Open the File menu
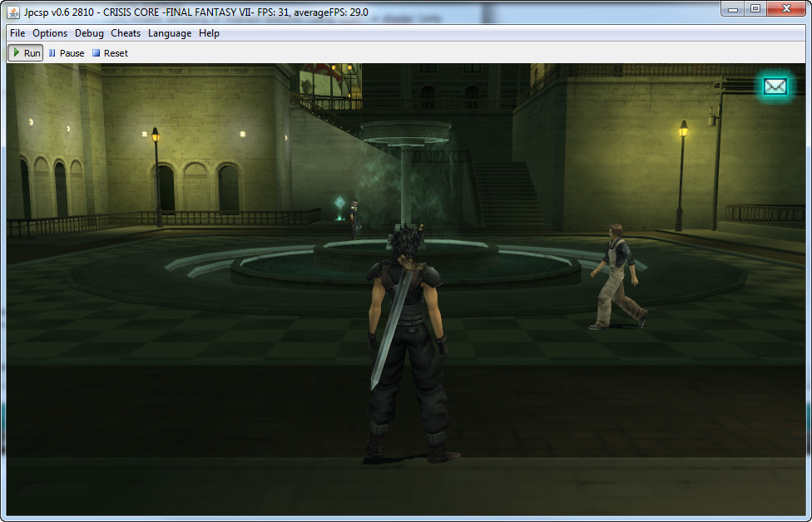Screen dimensions: 812x522 (x=17, y=33)
